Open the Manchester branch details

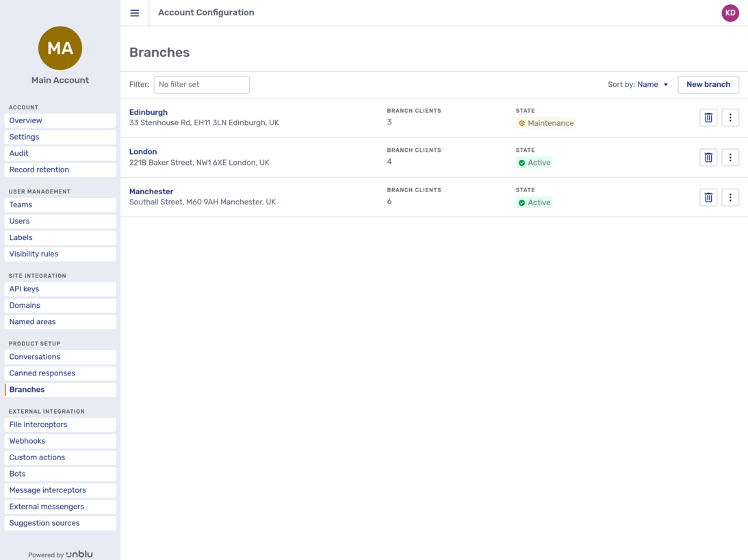[151, 191]
